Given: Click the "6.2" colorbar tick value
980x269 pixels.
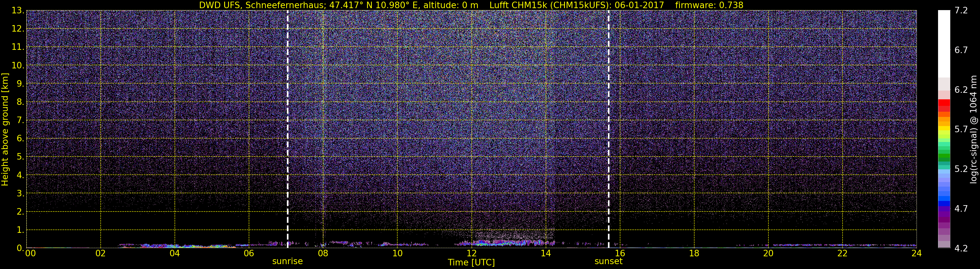Looking at the screenshot, I should (961, 90).
